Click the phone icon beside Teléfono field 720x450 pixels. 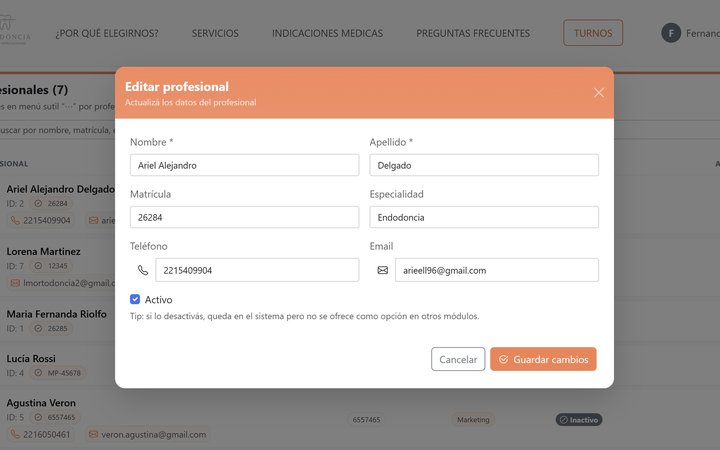142,270
